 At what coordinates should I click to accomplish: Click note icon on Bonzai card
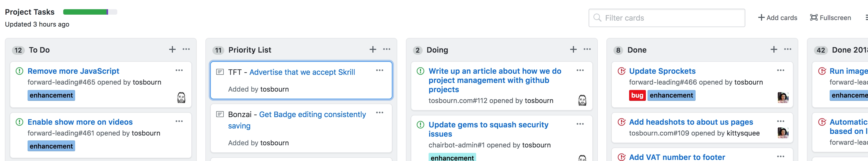pyautogui.click(x=220, y=114)
